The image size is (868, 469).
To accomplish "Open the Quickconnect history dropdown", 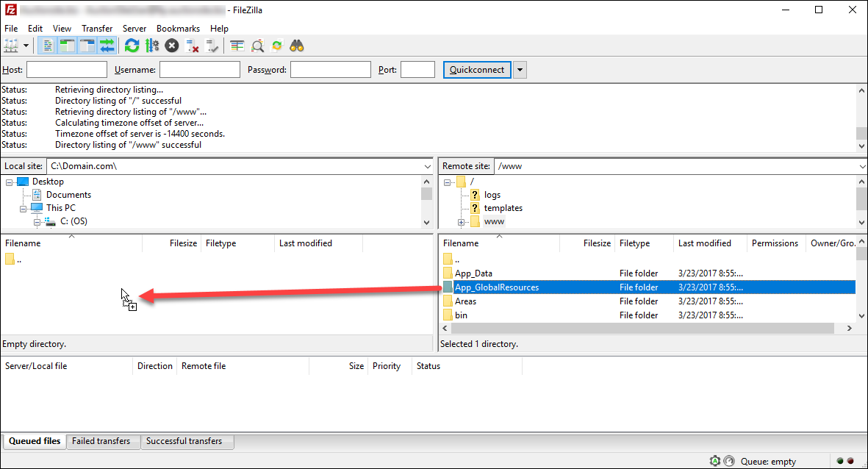I will (x=520, y=70).
